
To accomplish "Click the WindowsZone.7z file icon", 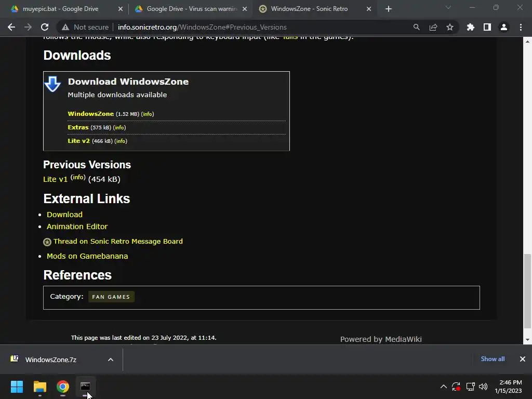I will [x=14, y=358].
